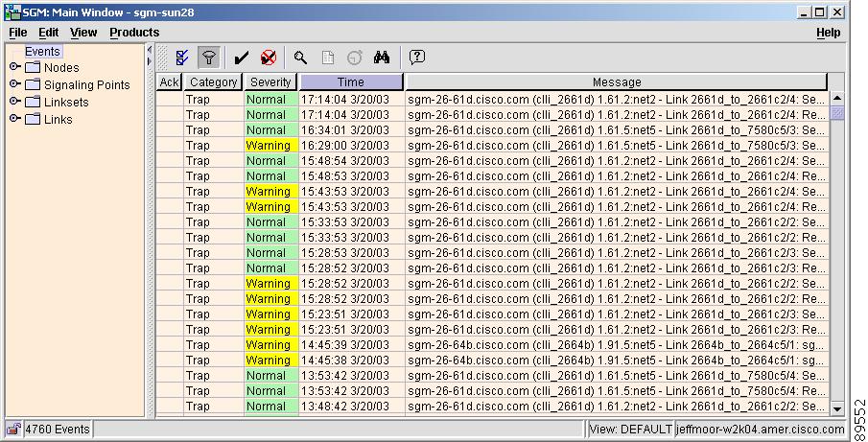Click the Edit Notes document icon

pos(328,57)
